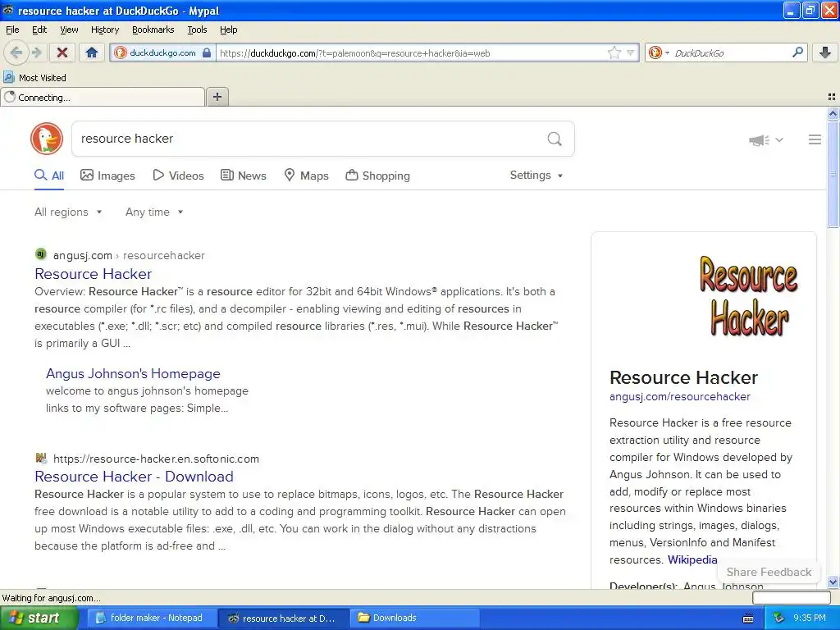Click the Share Feedback button

pos(769,572)
